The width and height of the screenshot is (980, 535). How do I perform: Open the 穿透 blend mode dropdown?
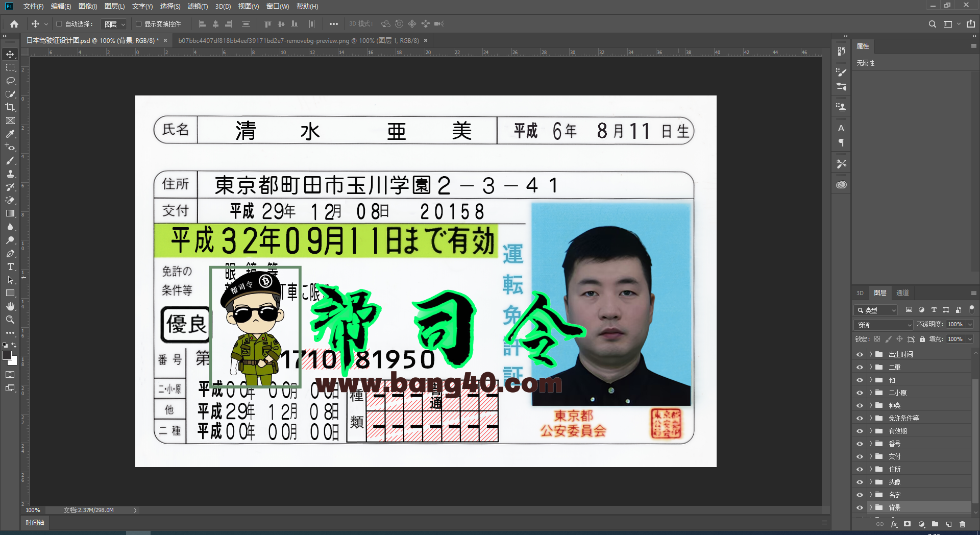coord(883,324)
